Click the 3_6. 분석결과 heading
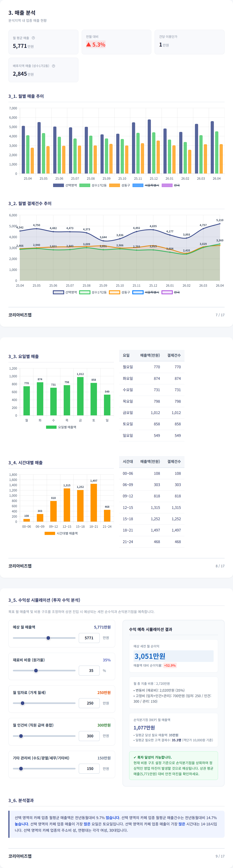The image size is (233, 868). coord(21,800)
